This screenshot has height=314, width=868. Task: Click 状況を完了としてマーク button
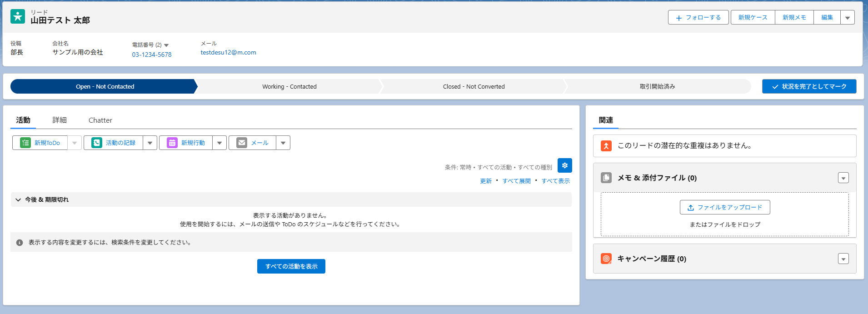(x=809, y=86)
